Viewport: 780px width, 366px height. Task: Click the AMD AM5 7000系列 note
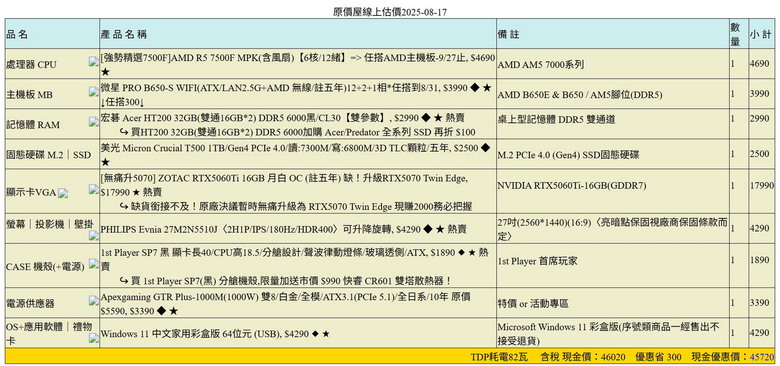click(x=541, y=65)
